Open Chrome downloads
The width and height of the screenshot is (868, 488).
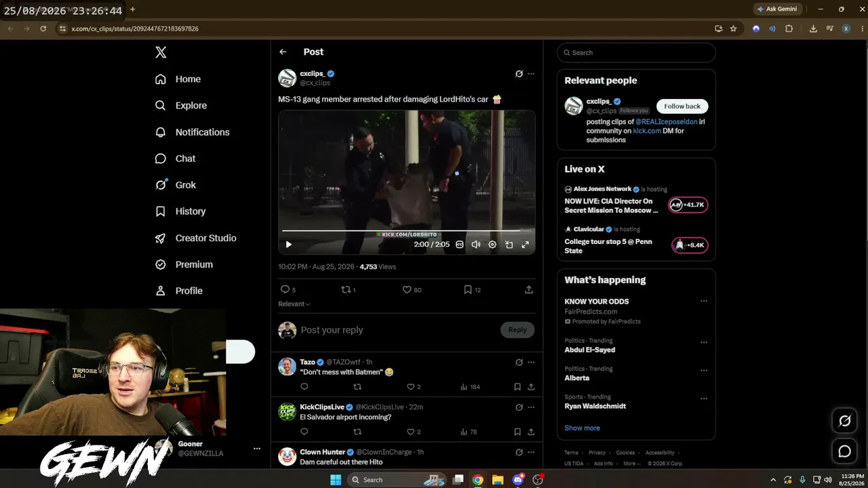(x=813, y=28)
